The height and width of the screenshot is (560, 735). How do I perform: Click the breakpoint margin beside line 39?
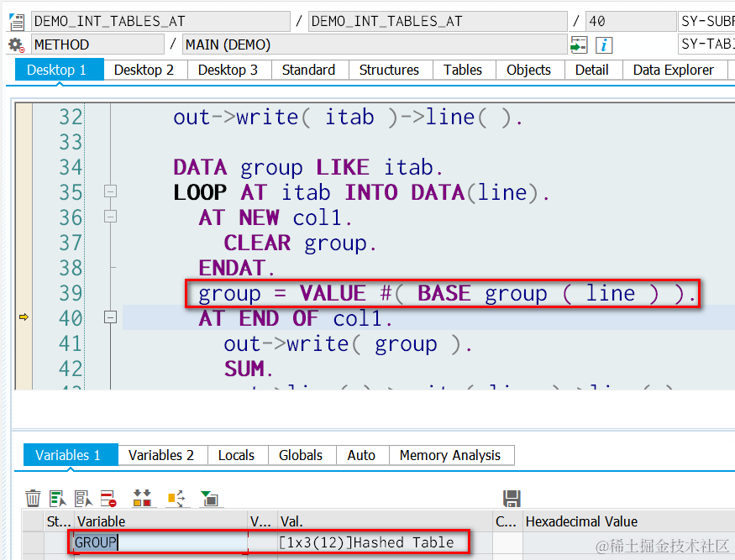click(x=24, y=294)
